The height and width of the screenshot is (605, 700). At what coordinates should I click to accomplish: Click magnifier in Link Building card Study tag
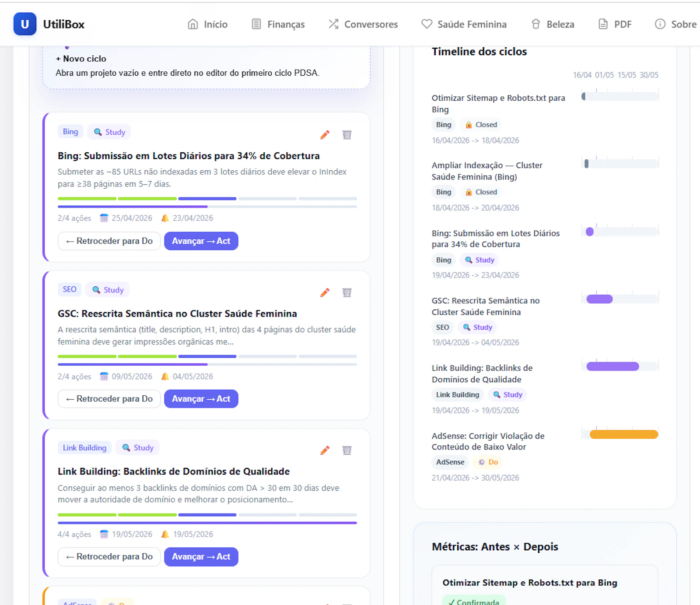click(126, 447)
